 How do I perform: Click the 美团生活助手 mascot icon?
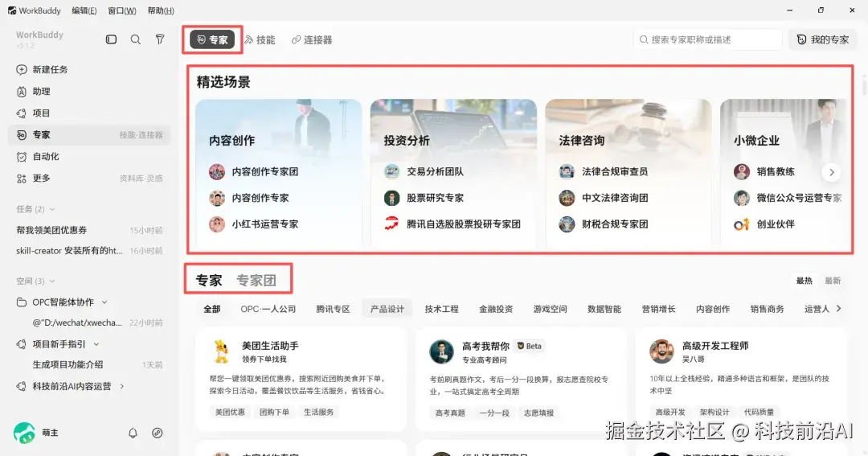(222, 351)
